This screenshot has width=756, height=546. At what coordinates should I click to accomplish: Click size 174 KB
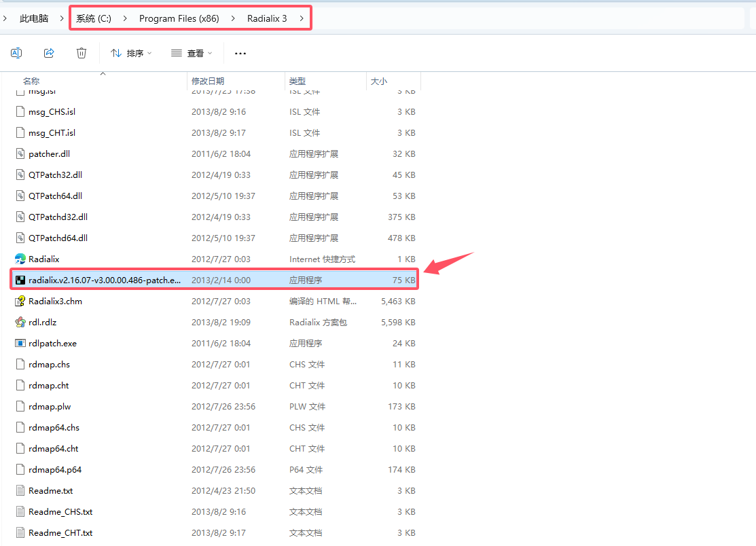401,469
